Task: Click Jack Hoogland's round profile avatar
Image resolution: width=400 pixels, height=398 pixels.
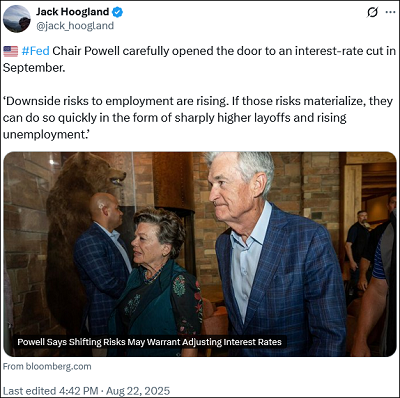Action: [x=17, y=19]
